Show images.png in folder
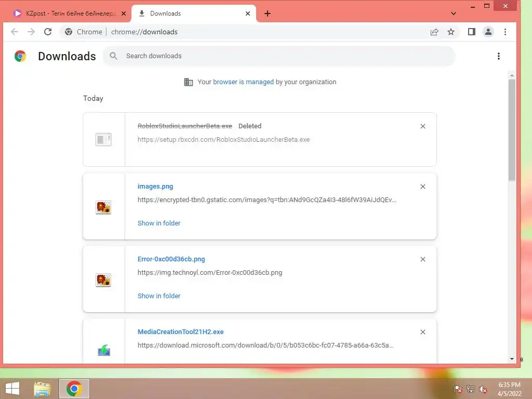 (x=159, y=223)
